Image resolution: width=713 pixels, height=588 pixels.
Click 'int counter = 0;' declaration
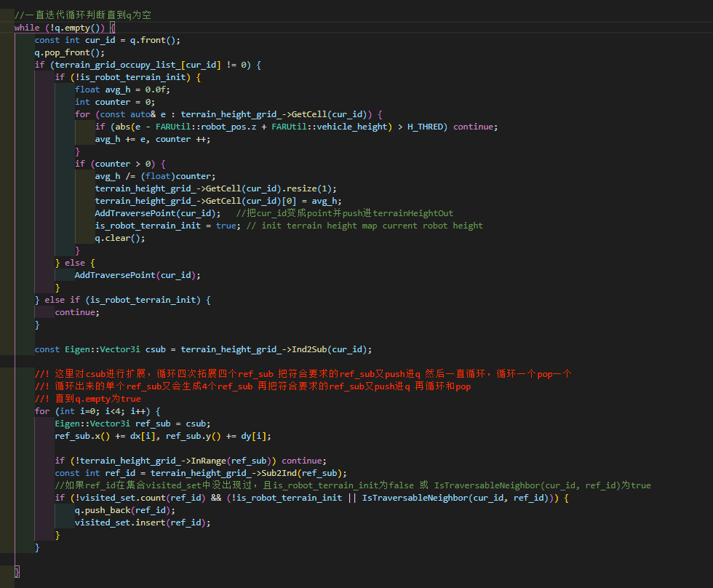tap(115, 102)
